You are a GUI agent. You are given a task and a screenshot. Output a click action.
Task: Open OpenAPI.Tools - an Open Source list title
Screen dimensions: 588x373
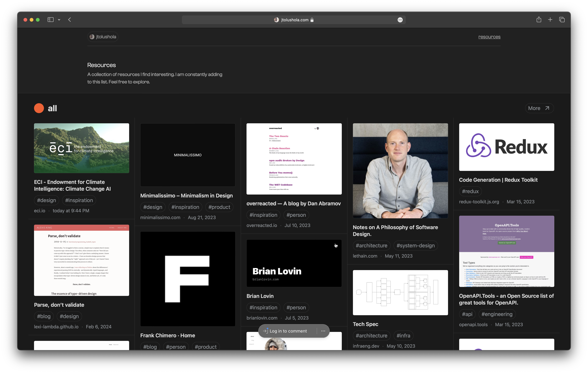[x=506, y=299]
